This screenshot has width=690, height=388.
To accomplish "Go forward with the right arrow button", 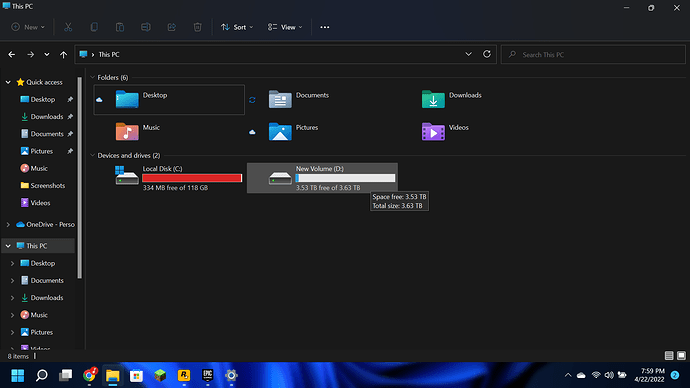I will coord(30,55).
